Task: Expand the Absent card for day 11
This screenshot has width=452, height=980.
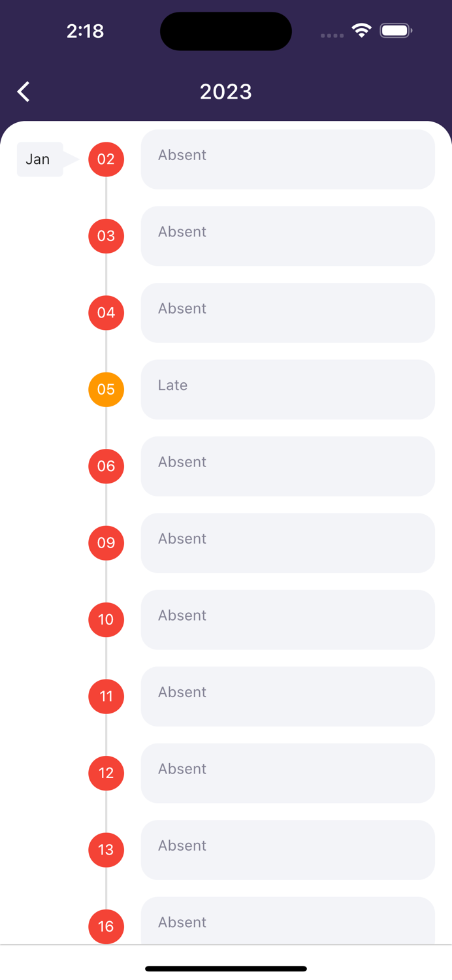Action: (287, 696)
